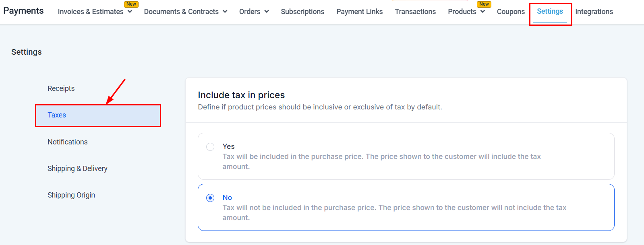Go to Shipping & Delivery settings

[x=77, y=169]
